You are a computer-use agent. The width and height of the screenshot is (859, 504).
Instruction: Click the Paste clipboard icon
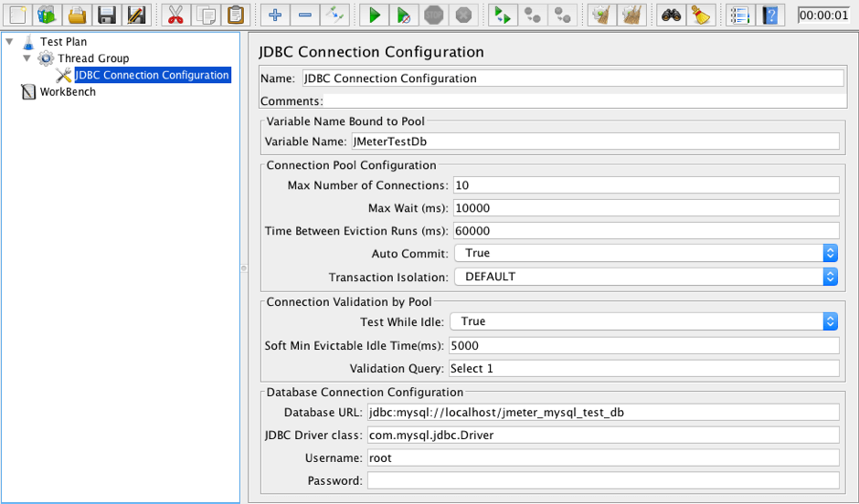click(x=236, y=15)
